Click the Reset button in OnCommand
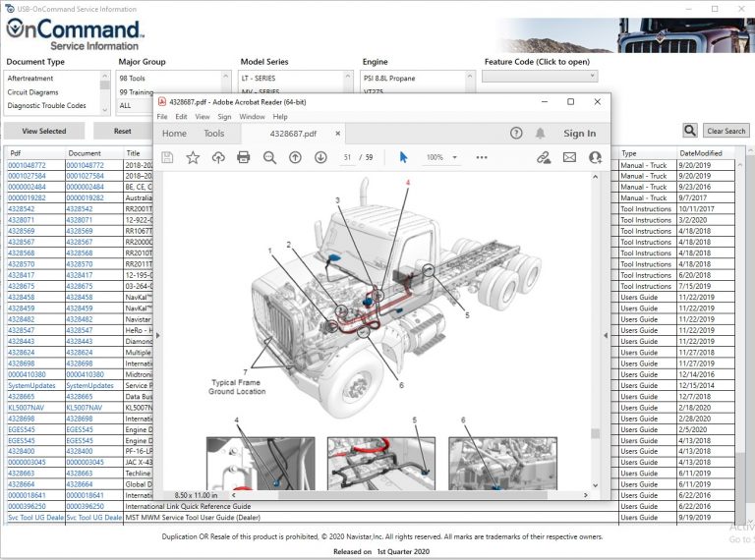755x560 pixels. [122, 131]
